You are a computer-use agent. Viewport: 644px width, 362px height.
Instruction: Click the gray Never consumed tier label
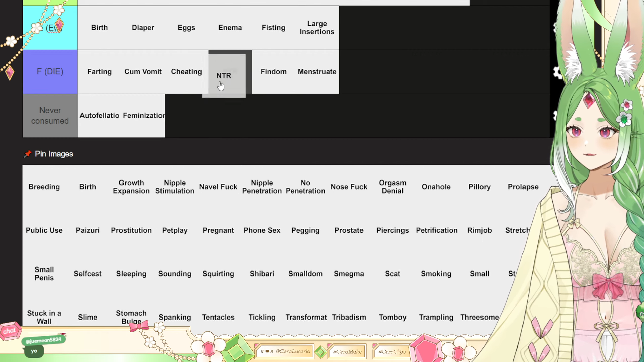pyautogui.click(x=50, y=116)
